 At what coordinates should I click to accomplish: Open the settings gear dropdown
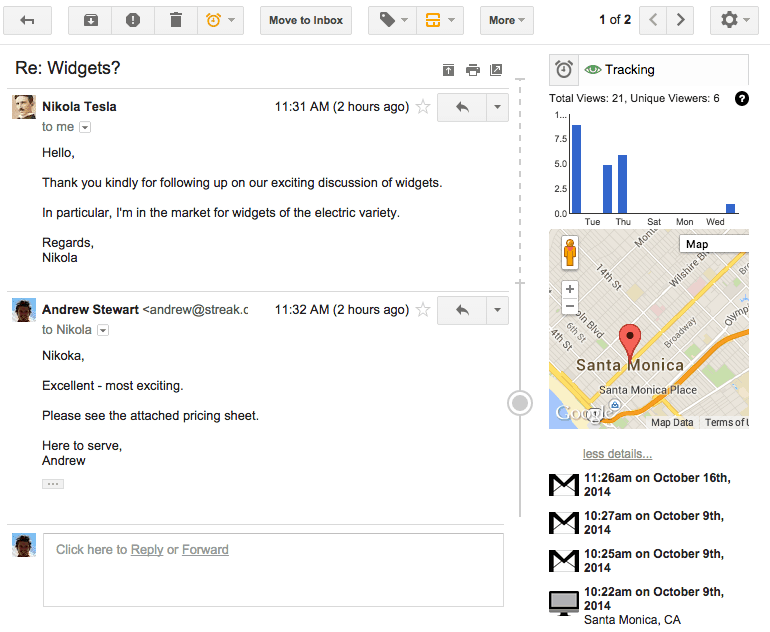[733, 20]
